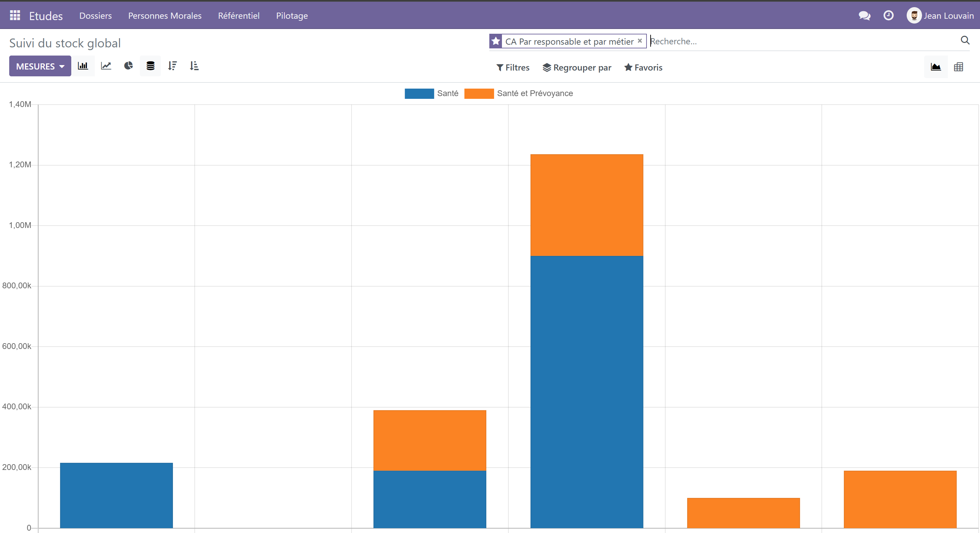The image size is (980, 533).
Task: Toggle stacked bars mode
Action: (151, 66)
